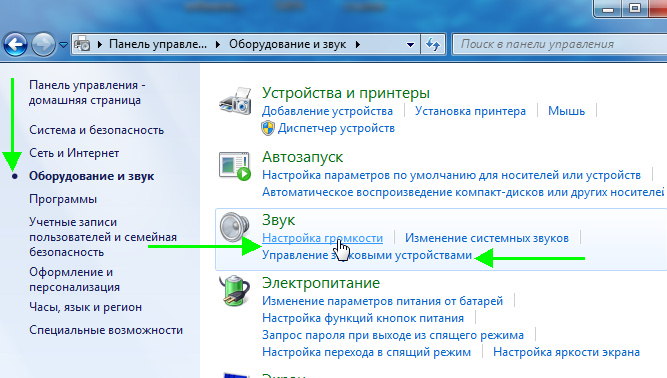Click the Control Panel icon in address bar
This screenshot has height=378, width=667.
(82, 44)
